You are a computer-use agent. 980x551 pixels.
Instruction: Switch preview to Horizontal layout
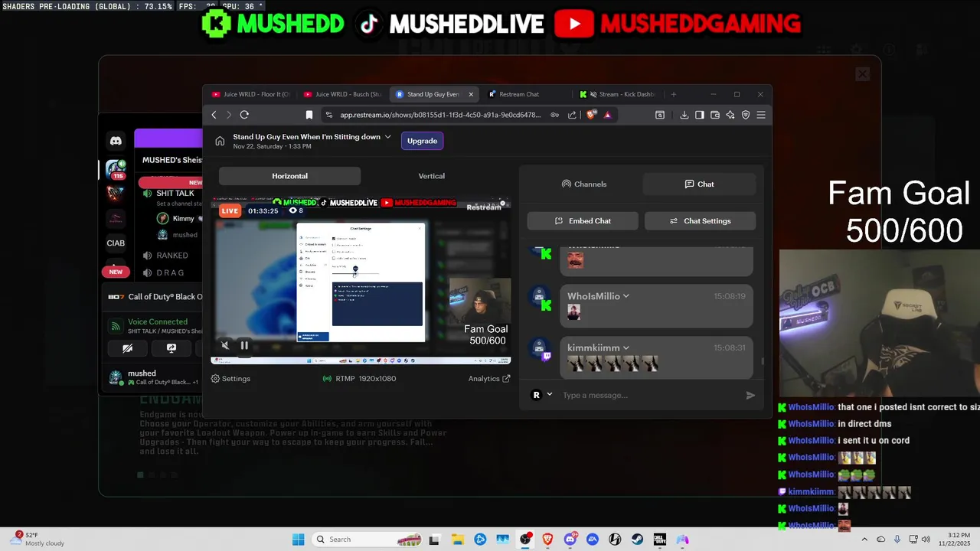tap(289, 176)
